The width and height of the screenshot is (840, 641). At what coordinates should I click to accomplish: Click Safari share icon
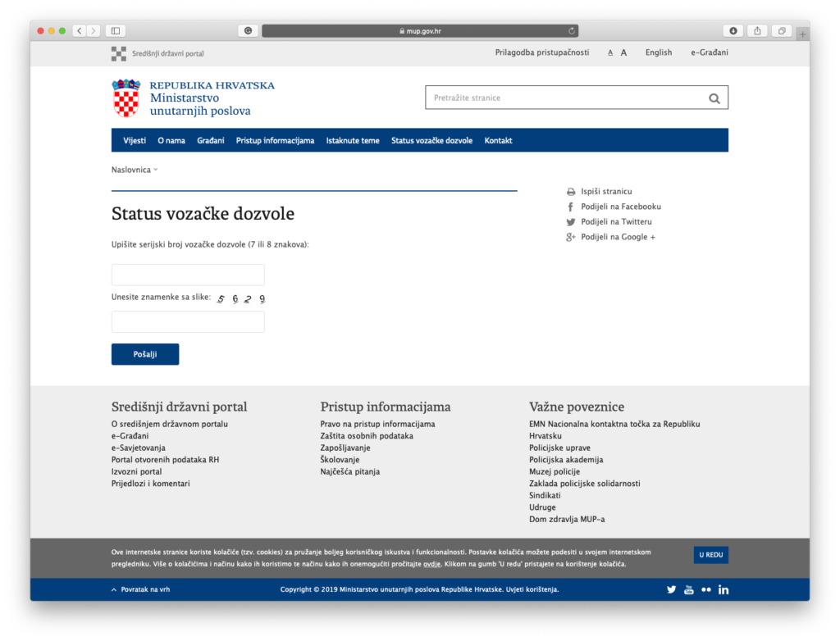[757, 31]
